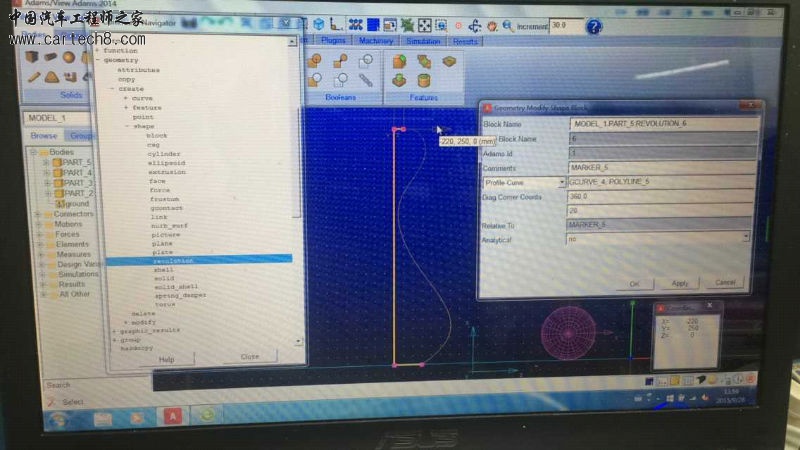Expand the Connectors folder

37,214
